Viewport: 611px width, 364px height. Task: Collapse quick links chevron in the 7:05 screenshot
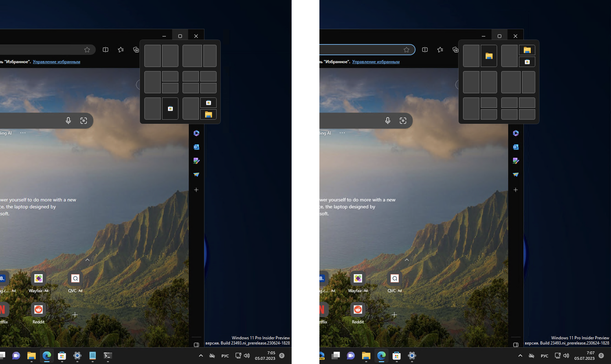[x=88, y=260]
